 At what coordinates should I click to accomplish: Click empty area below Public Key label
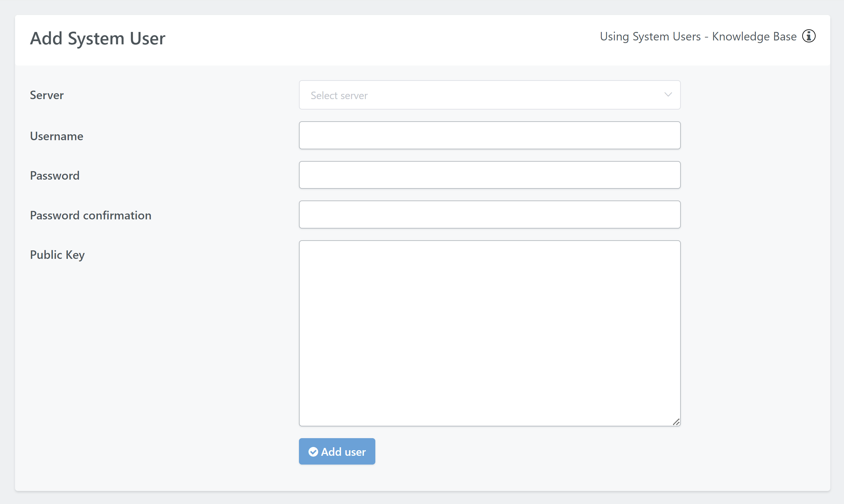pyautogui.click(x=136, y=340)
